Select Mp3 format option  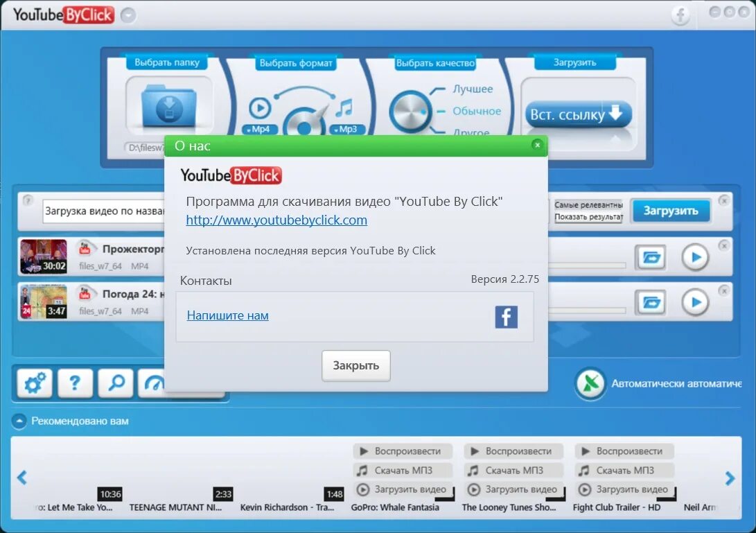(x=348, y=130)
